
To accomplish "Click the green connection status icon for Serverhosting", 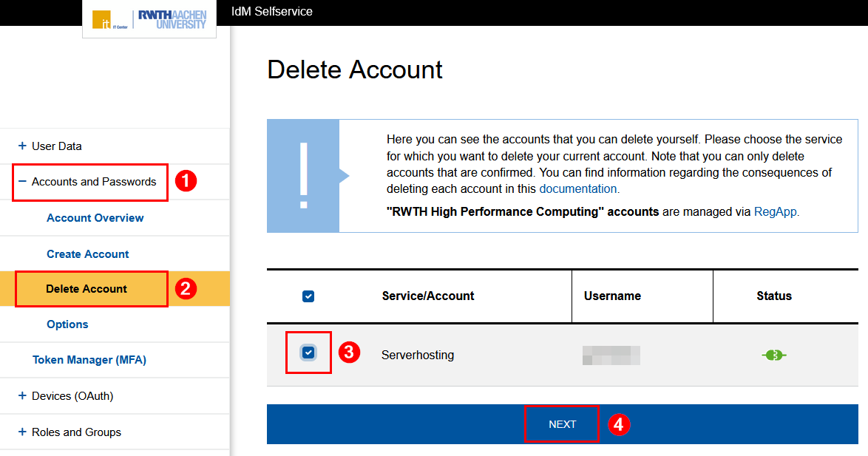I will click(773, 355).
